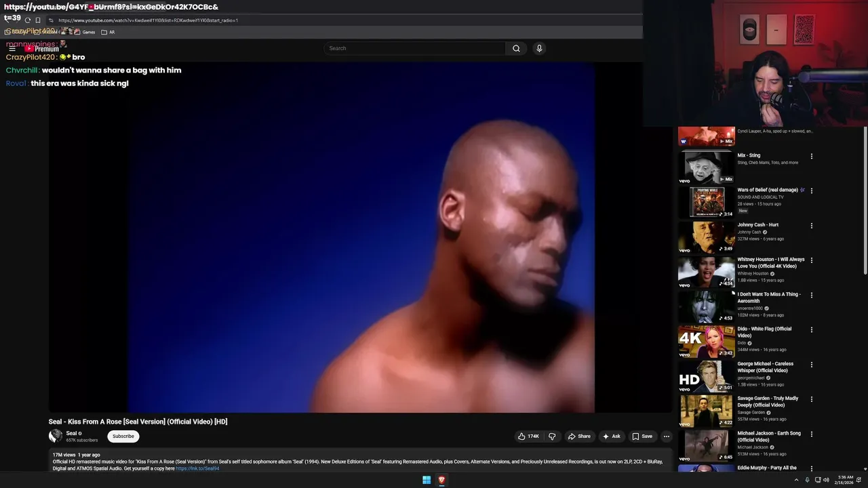The width and height of the screenshot is (868, 488).
Task: Open the YouTube hamburger guide menu
Action: 12,49
